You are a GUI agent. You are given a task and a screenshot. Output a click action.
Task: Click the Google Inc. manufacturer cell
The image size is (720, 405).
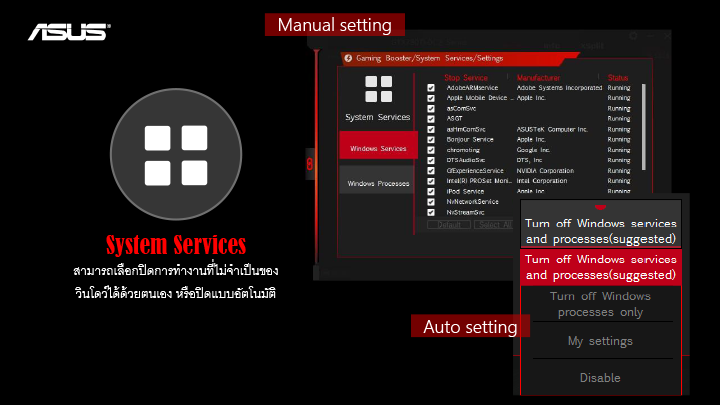pyautogui.click(x=533, y=150)
